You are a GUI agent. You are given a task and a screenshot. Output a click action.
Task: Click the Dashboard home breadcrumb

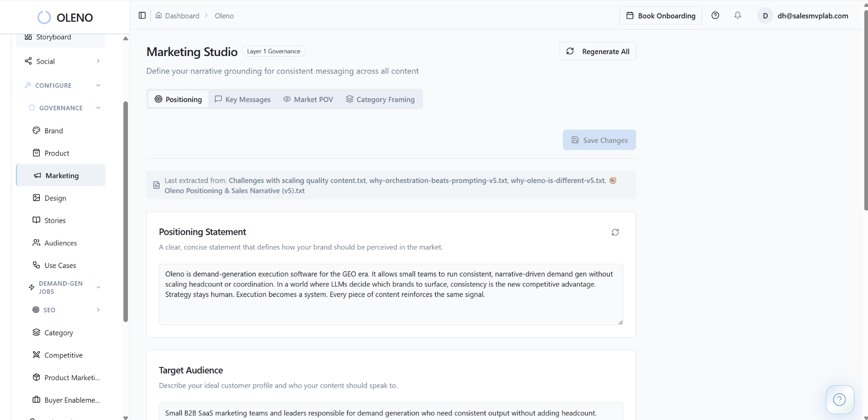tap(177, 16)
